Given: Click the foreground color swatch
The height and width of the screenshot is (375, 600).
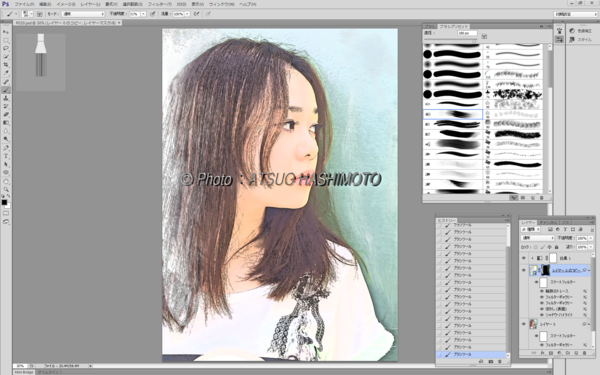Looking at the screenshot, I should click(x=4, y=202).
